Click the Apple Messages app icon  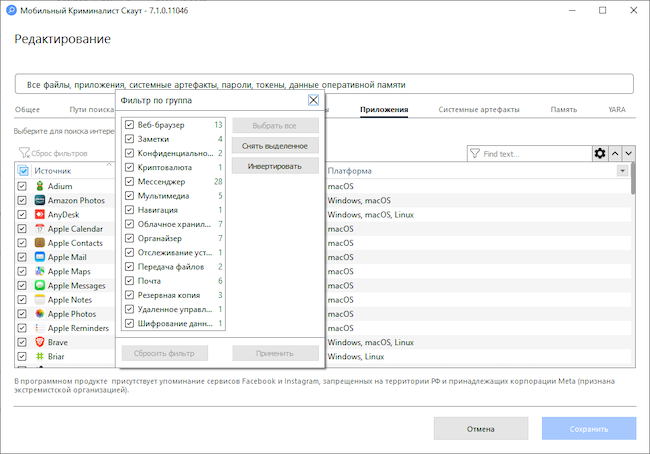40,285
